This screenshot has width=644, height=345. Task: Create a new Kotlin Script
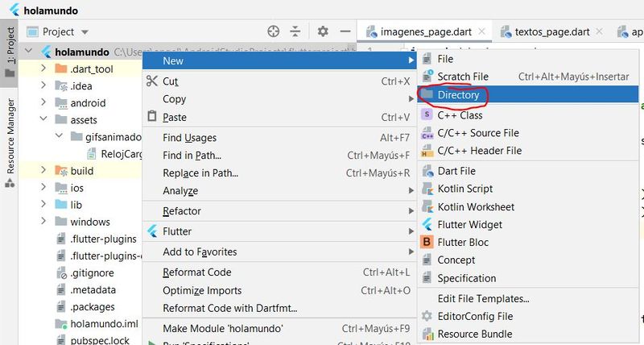(528, 189)
